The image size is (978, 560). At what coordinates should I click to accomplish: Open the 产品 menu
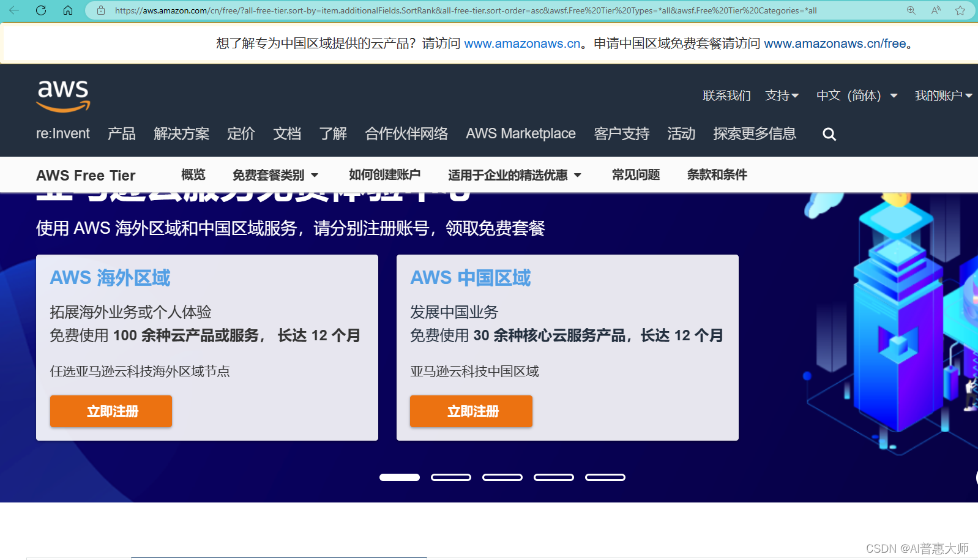click(122, 133)
